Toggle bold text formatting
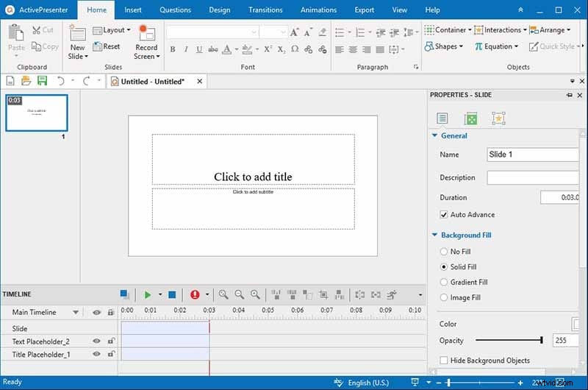Image resolution: width=588 pixels, height=390 pixels. [173, 49]
